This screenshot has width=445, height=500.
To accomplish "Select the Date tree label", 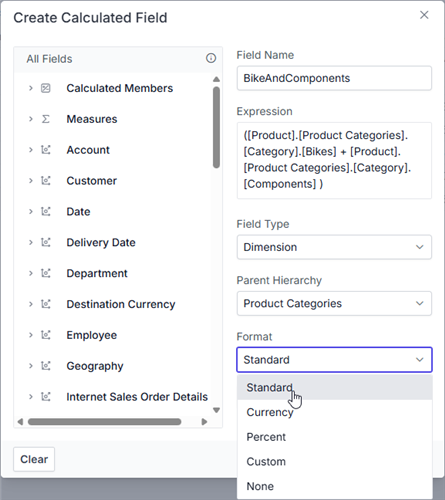I will point(78,212).
